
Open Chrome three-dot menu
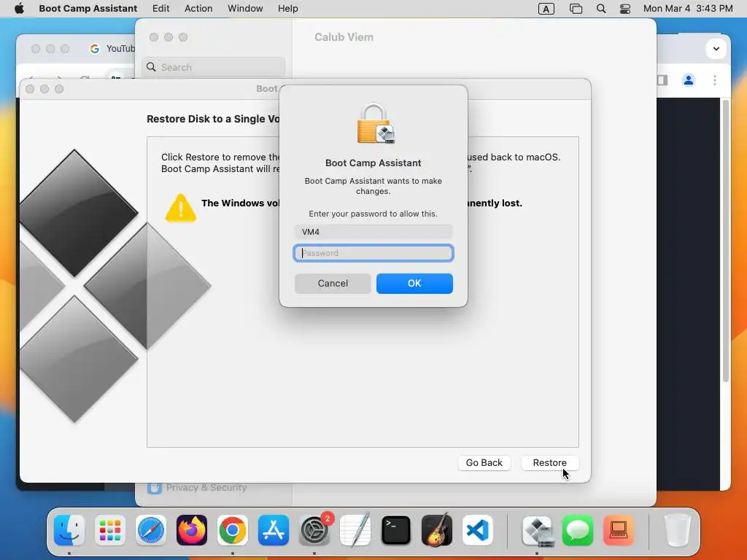pos(715,80)
